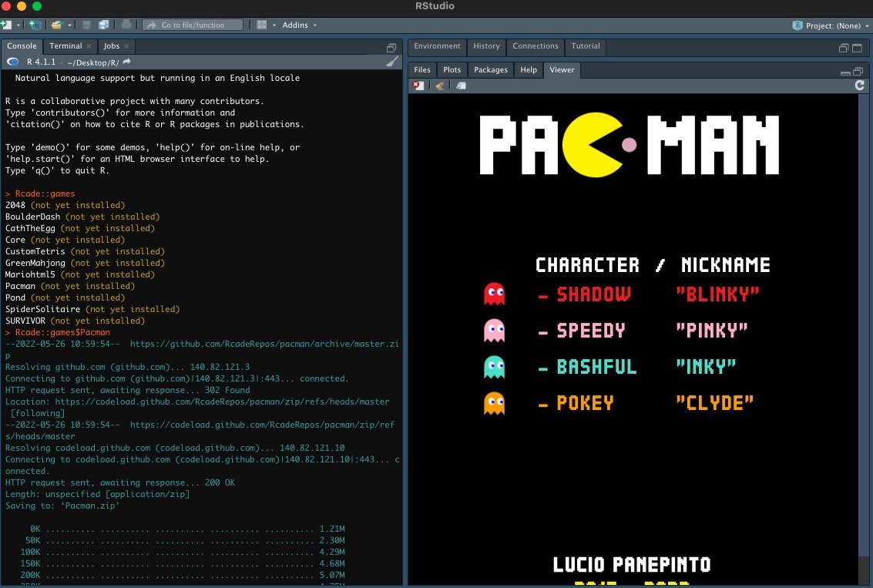The width and height of the screenshot is (873, 588).
Task: Click the cyan Inky ghost icon
Action: point(495,367)
